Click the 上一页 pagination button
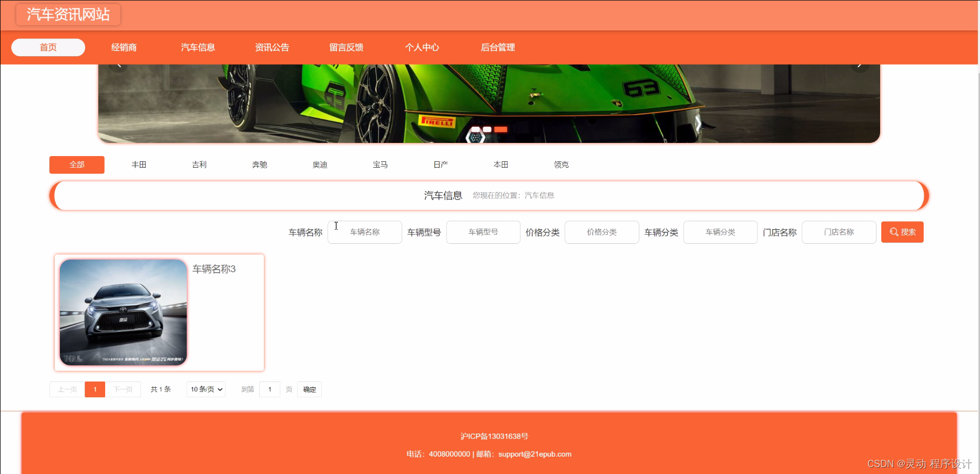 pyautogui.click(x=67, y=389)
